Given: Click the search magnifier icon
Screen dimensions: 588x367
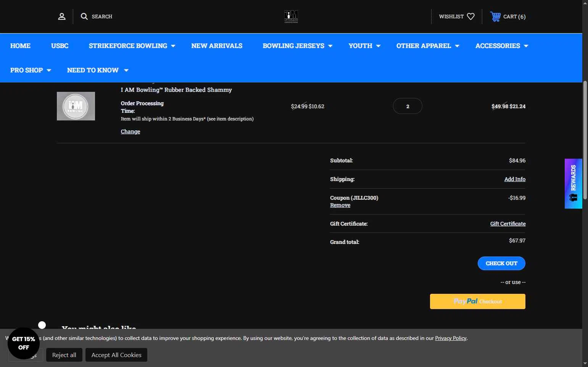Looking at the screenshot, I should pyautogui.click(x=84, y=16).
